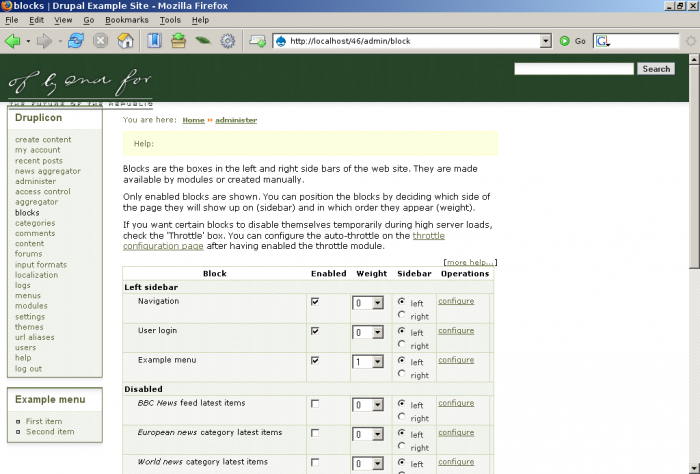
Task: Click the more help link
Action: tap(470, 262)
